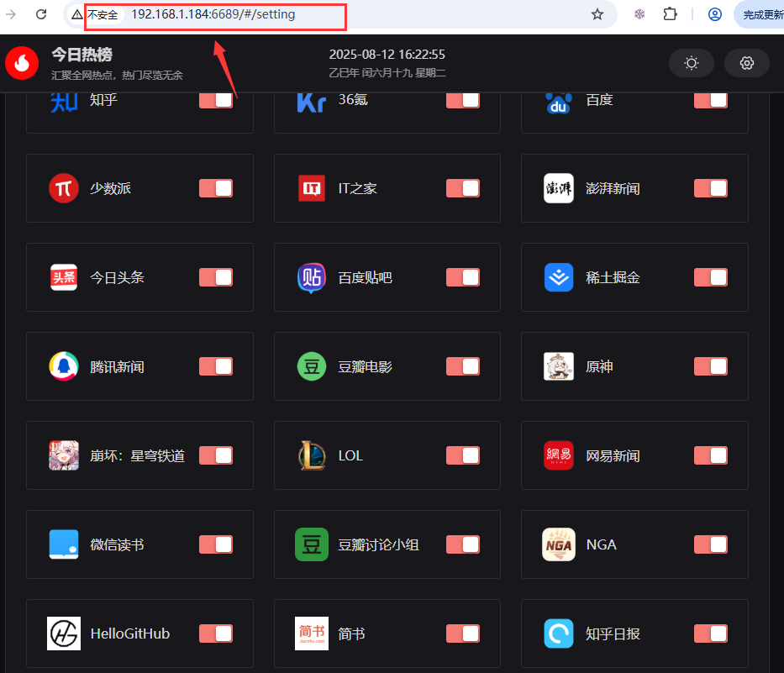Screen dimensions: 784x673
Task: Toggle the IT之家 switch
Action: [463, 188]
